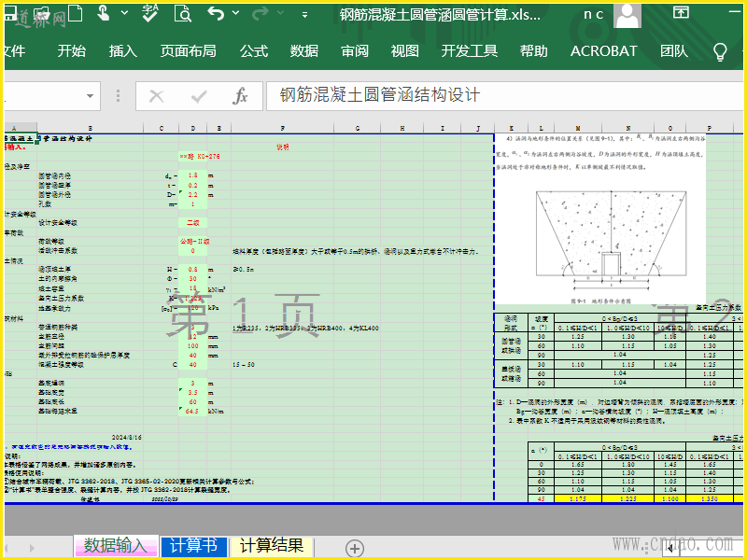Select the yellow cell with value 1.350
This screenshot has width=747, height=560.
coord(710,498)
